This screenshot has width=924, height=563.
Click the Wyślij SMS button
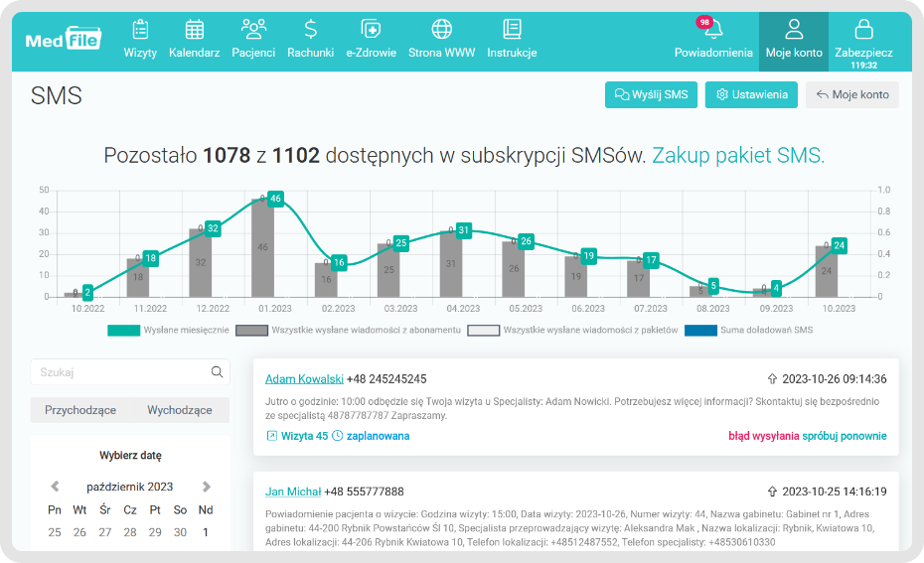click(x=651, y=94)
